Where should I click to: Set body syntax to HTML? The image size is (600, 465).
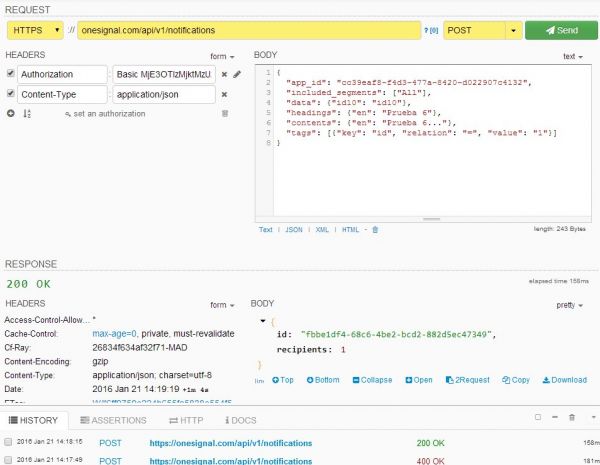click(351, 230)
